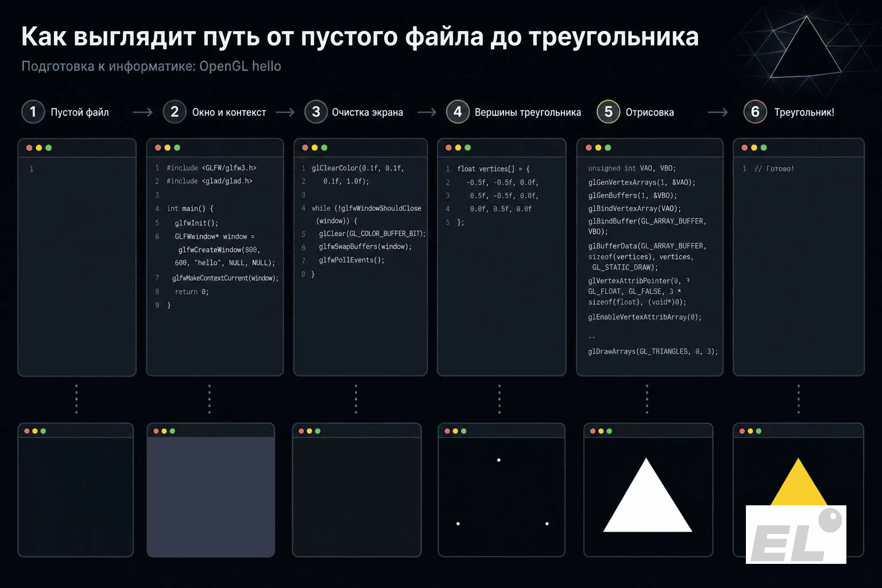The image size is (882, 588).
Task: Click the gray window output preview
Action: (211, 496)
